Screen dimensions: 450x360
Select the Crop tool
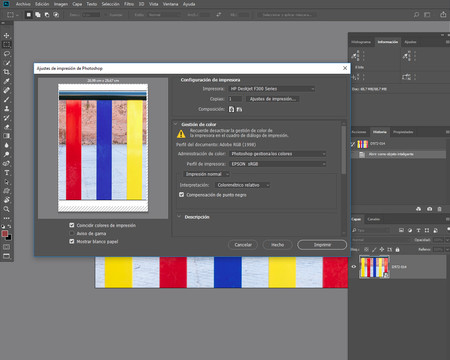(6, 72)
